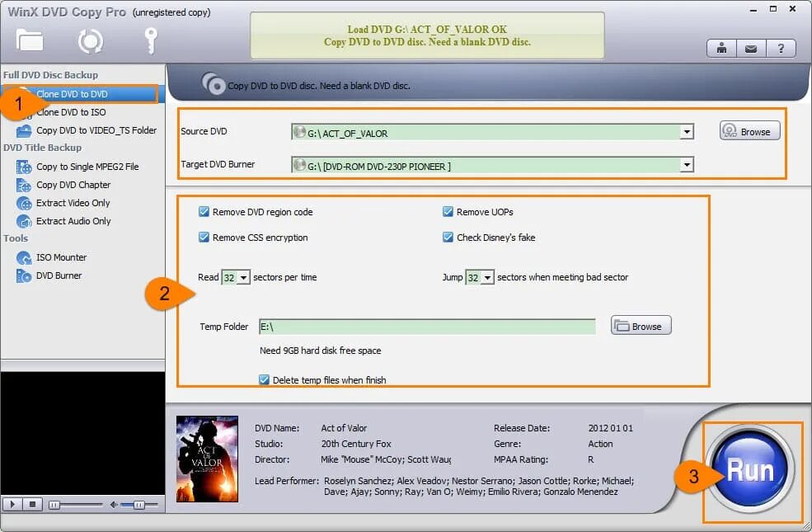Select Clone DVD to ISO mode

coord(71,112)
